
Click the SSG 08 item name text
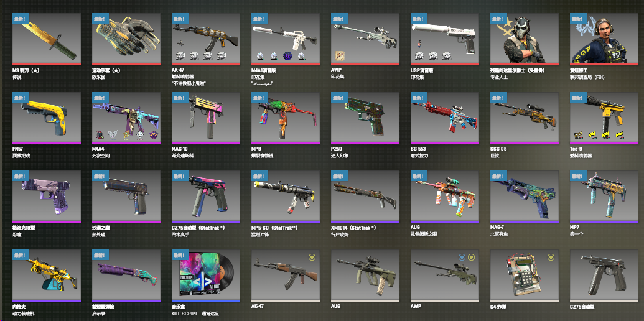click(x=498, y=149)
